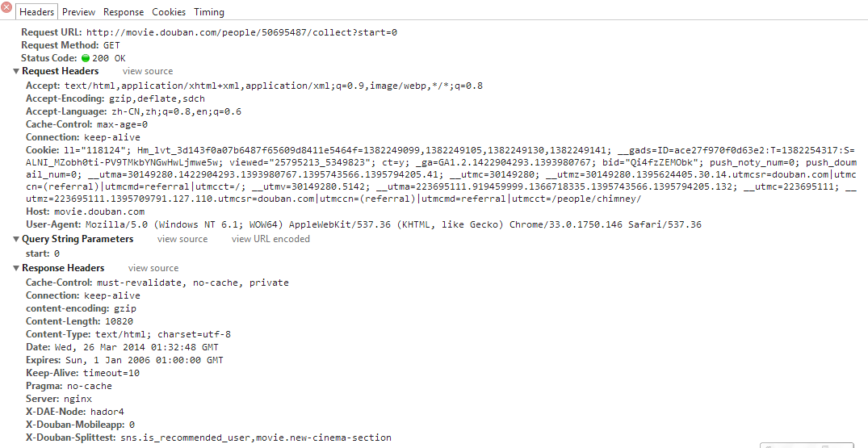This screenshot has height=448, width=868.
Task: Select the Request URL value text
Action: (242, 32)
